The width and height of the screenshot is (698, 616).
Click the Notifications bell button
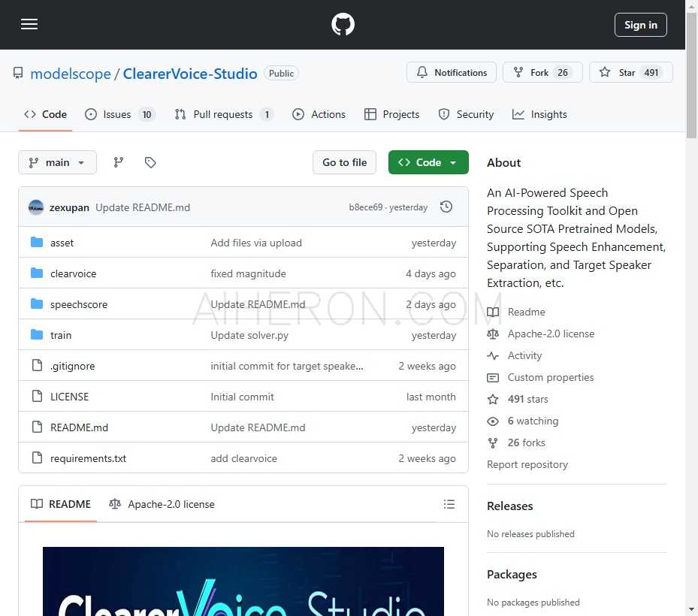[452, 73]
